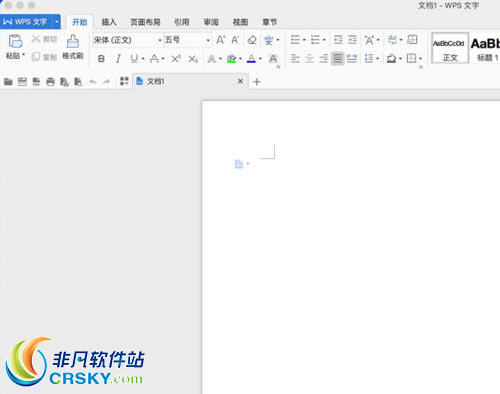Click the borders grid icon
Screen dimensions: 500x394
point(412,59)
